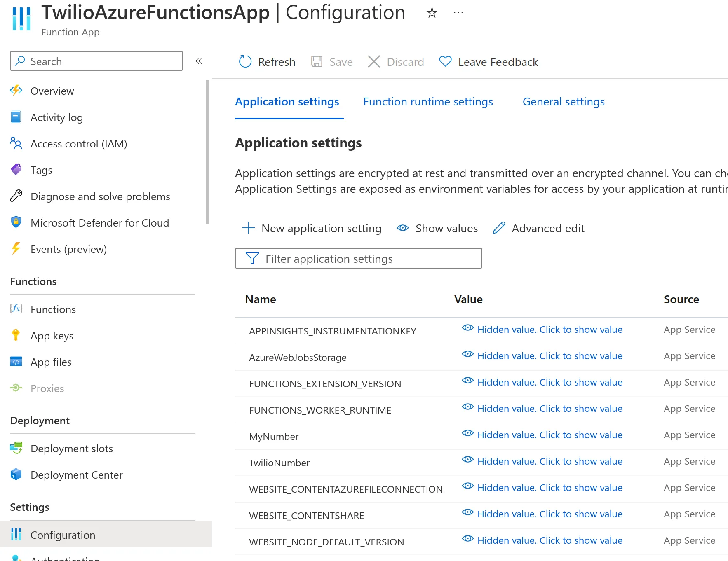The height and width of the screenshot is (561, 728).
Task: Sort by the Name column header
Action: (261, 299)
